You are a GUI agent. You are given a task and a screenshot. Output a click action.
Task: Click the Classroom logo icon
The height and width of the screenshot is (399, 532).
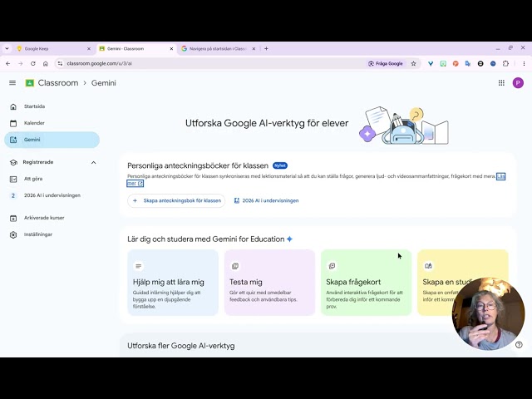[x=30, y=83]
